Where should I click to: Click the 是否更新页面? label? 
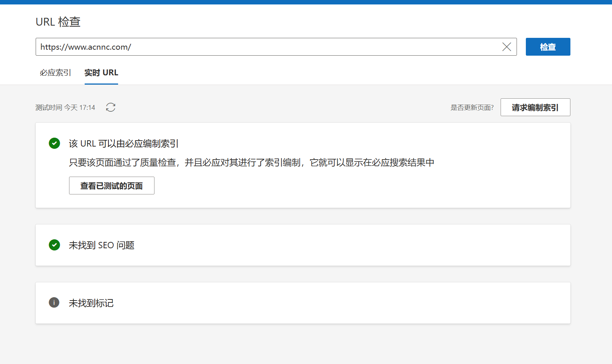[472, 108]
